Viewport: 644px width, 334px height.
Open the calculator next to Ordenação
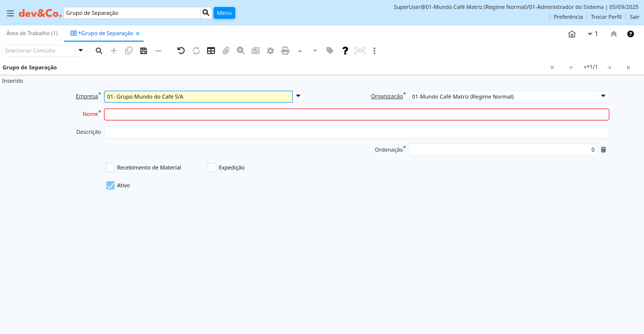[x=603, y=150]
